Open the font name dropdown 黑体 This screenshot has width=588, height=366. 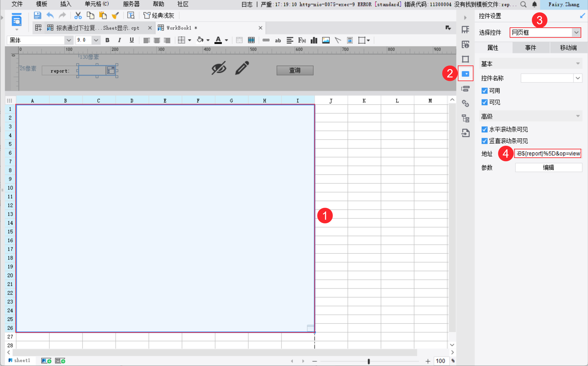coord(68,40)
